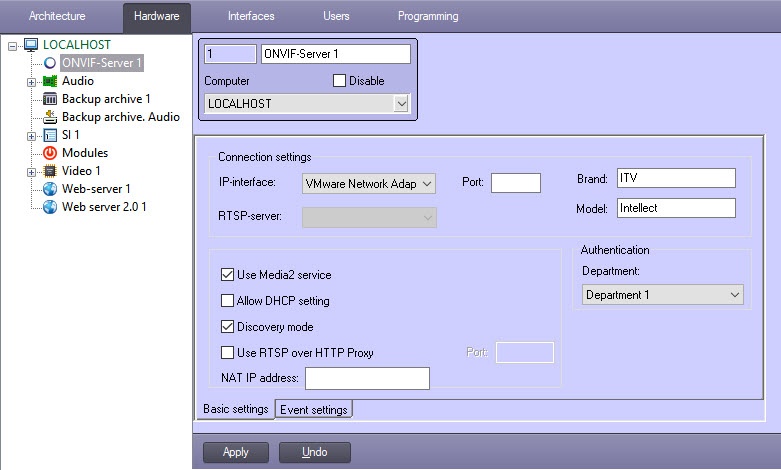Expand the SI 1 tree node

tap(32, 135)
